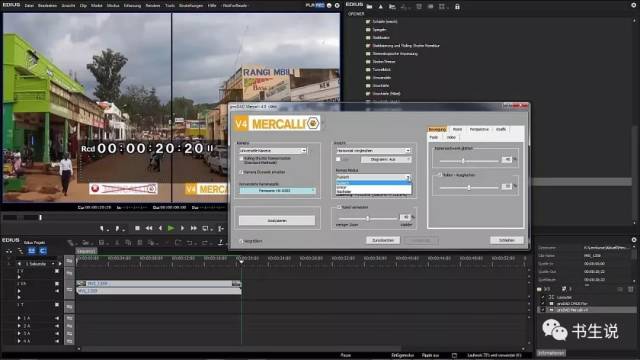Click the Fast Forward double-arrow button

tap(193, 228)
